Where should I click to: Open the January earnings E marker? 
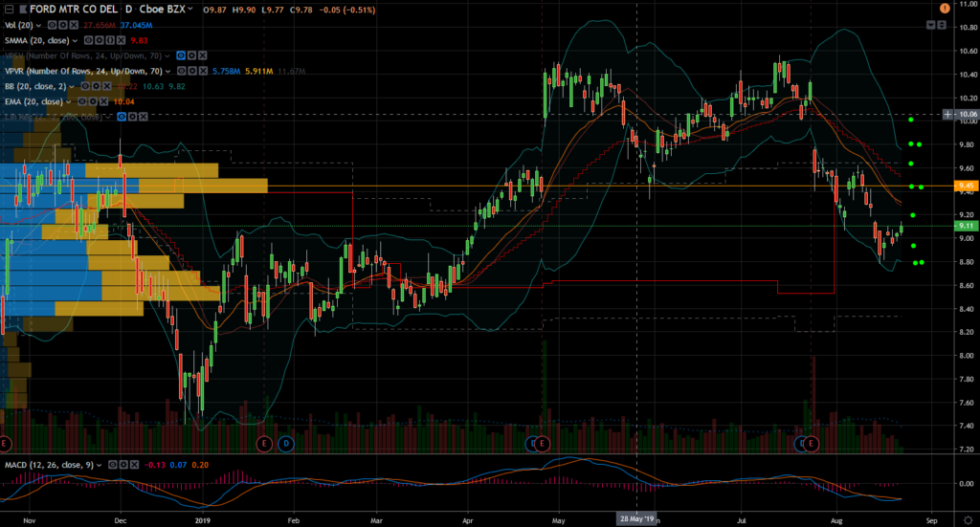coord(264,444)
